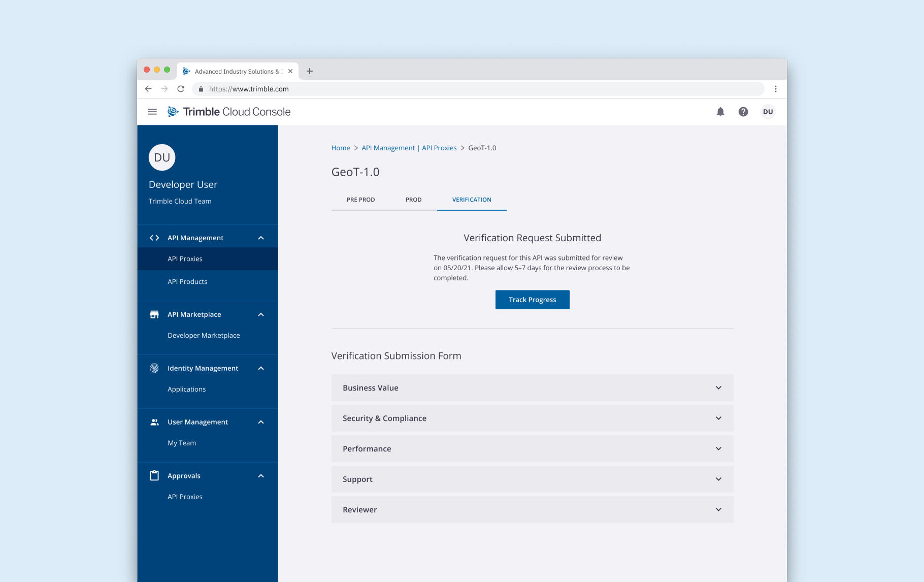Click the notifications bell icon

pyautogui.click(x=720, y=112)
